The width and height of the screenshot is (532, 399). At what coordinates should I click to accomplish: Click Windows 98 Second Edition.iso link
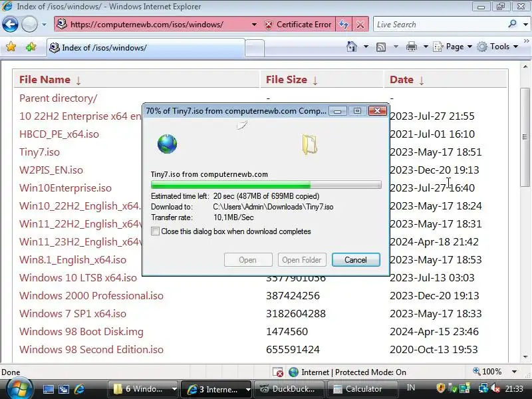[91, 350]
